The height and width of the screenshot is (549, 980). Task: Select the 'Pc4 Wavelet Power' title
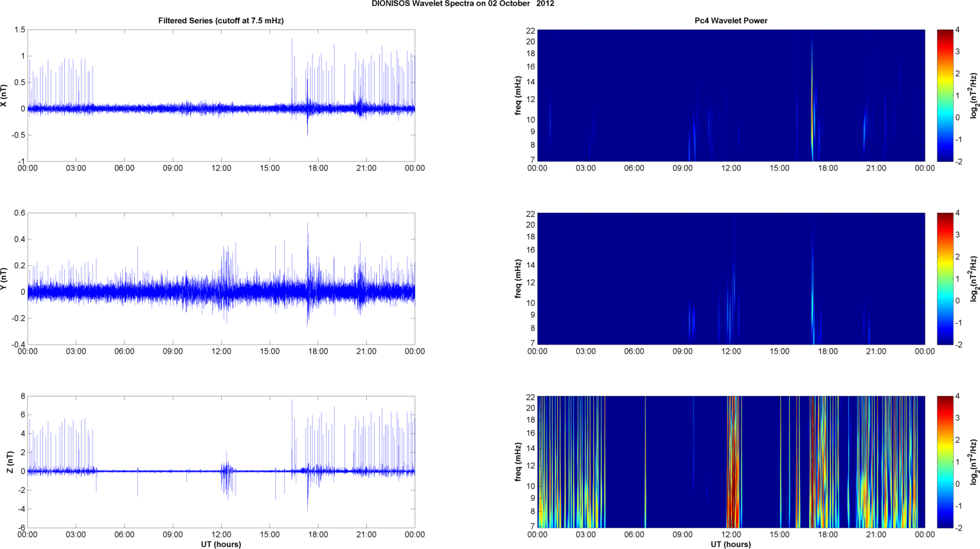click(731, 21)
